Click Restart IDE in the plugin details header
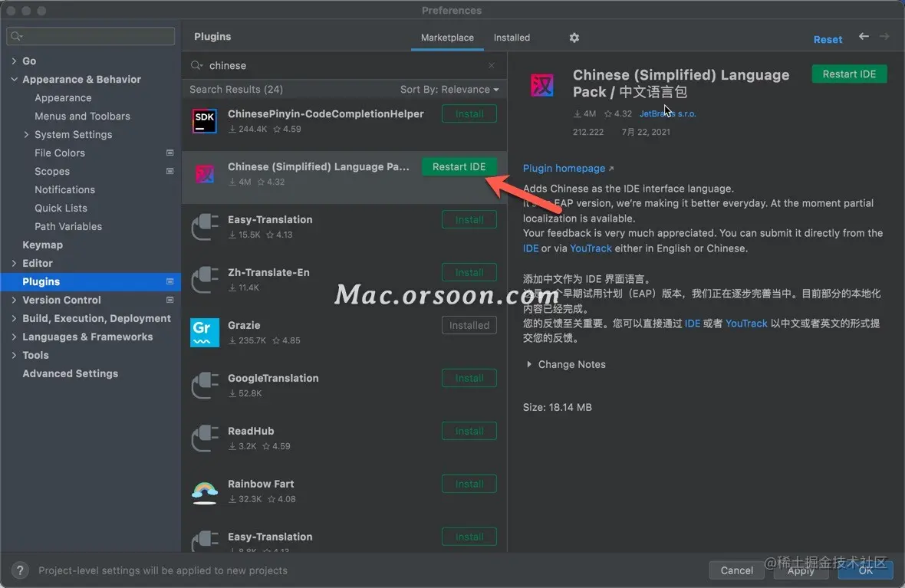The image size is (905, 588). (x=849, y=74)
